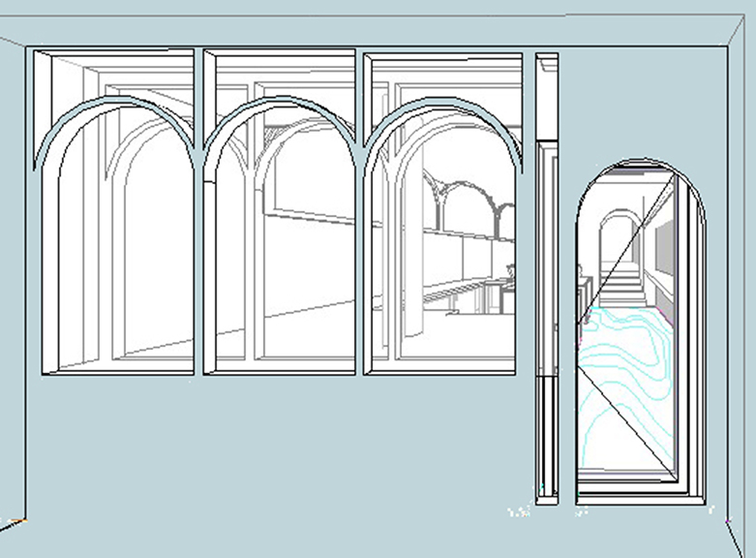Screen dimensions: 756x558
Task: Click the middle arched window opening
Action: 281,262
